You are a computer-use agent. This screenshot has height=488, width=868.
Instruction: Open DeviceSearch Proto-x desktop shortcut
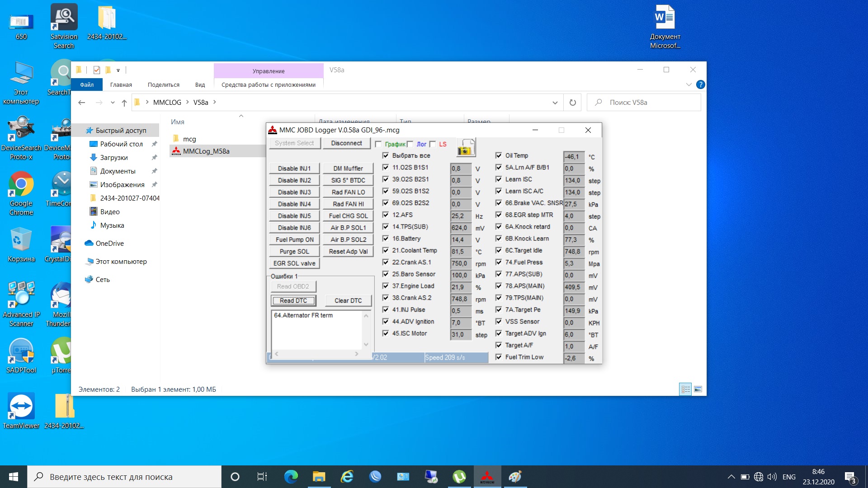point(21,139)
